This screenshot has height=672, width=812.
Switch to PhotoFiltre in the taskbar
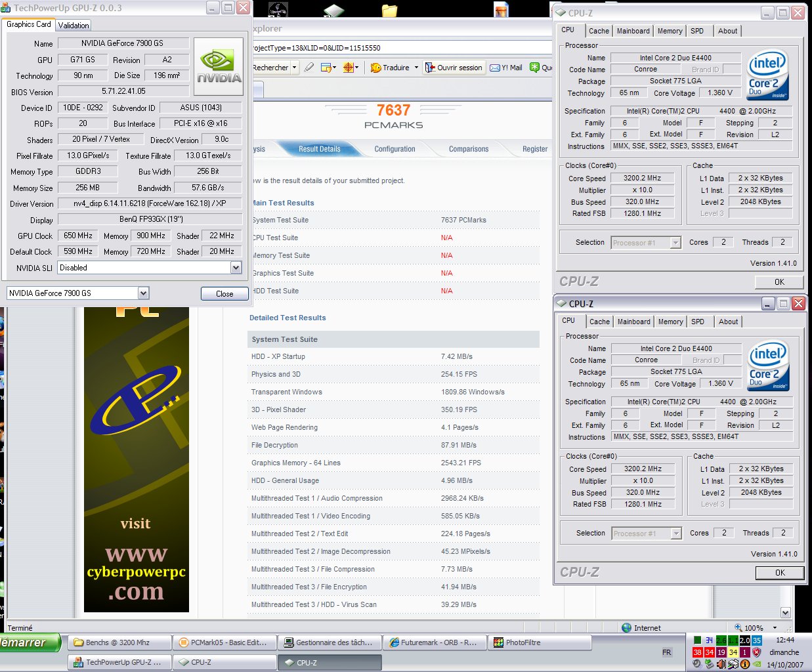point(540,642)
